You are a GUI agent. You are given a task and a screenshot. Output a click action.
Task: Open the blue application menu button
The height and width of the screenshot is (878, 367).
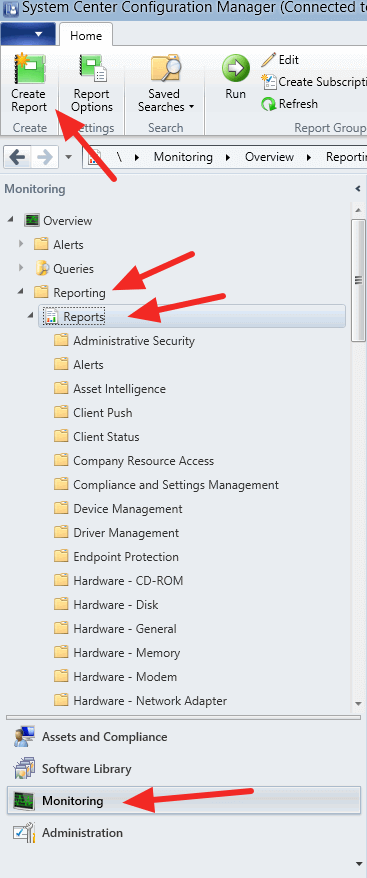(28, 35)
